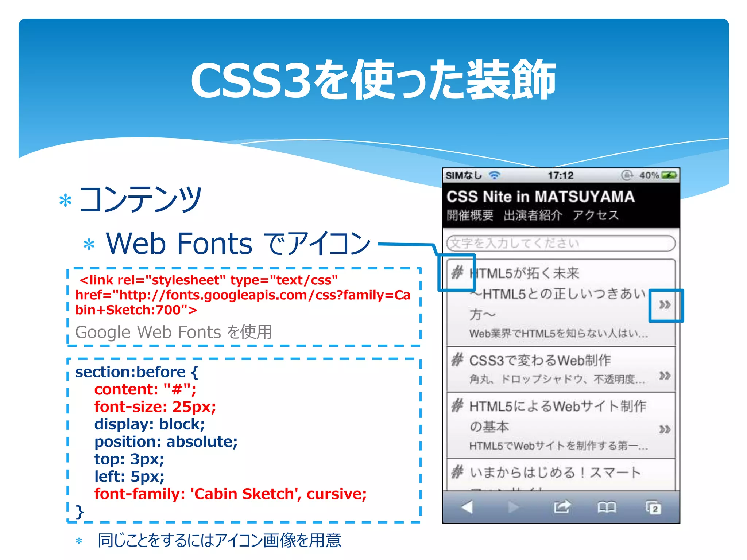Open the 開催概要 navigation item
The width and height of the screenshot is (747, 560).
470,215
